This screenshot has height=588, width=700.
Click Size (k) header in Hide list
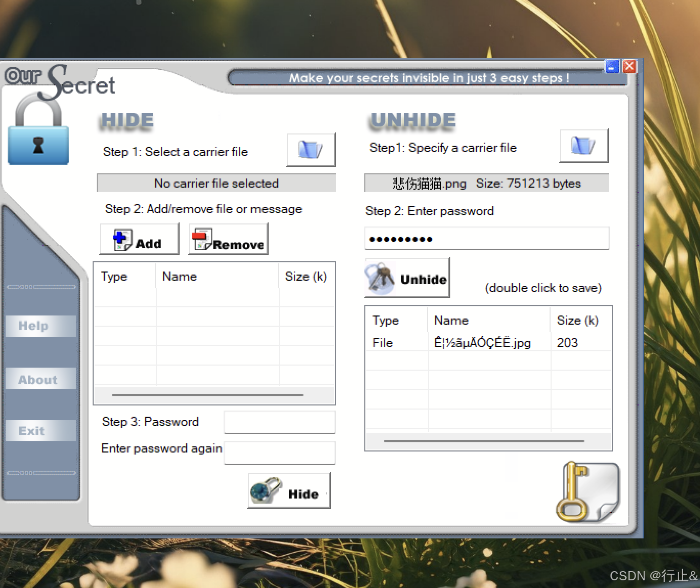pyautogui.click(x=307, y=277)
